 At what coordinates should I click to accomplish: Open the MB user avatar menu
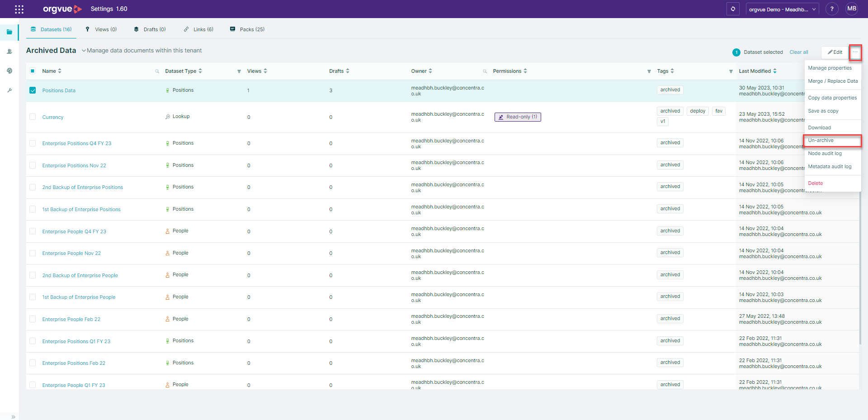pyautogui.click(x=852, y=9)
